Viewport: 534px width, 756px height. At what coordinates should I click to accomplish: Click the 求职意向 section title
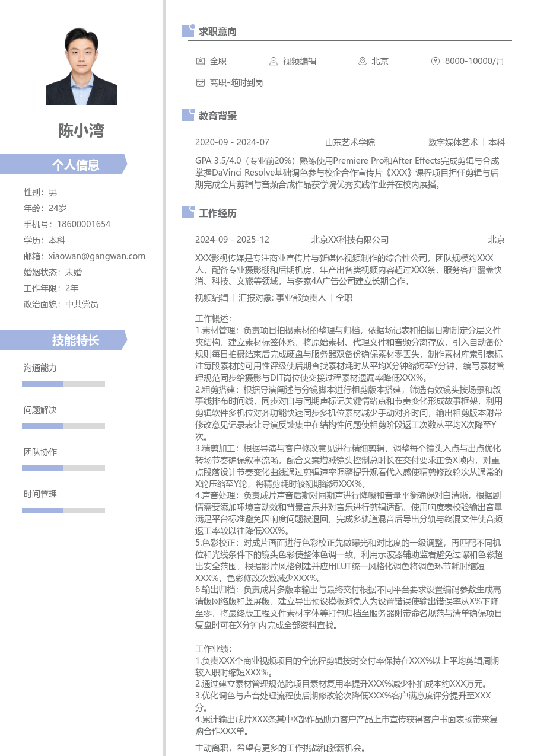click(218, 31)
